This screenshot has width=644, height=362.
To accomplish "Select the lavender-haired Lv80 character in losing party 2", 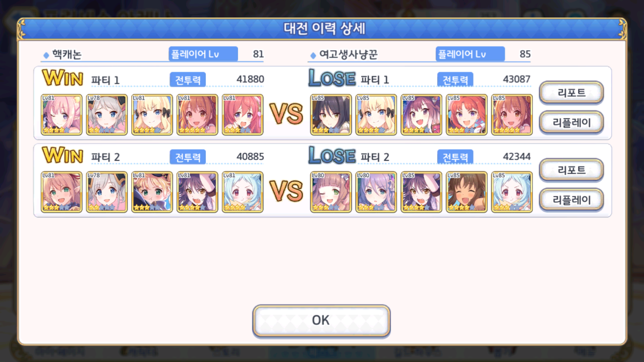I will click(376, 192).
